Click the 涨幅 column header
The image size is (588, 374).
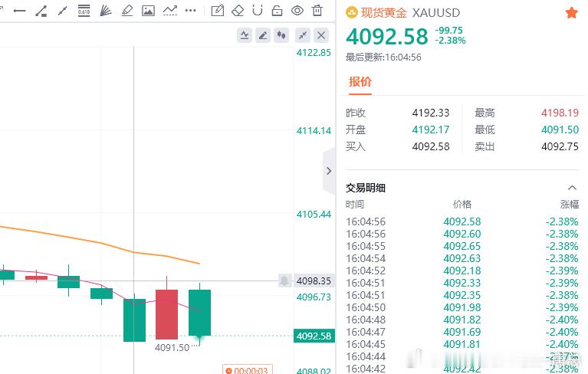point(570,204)
